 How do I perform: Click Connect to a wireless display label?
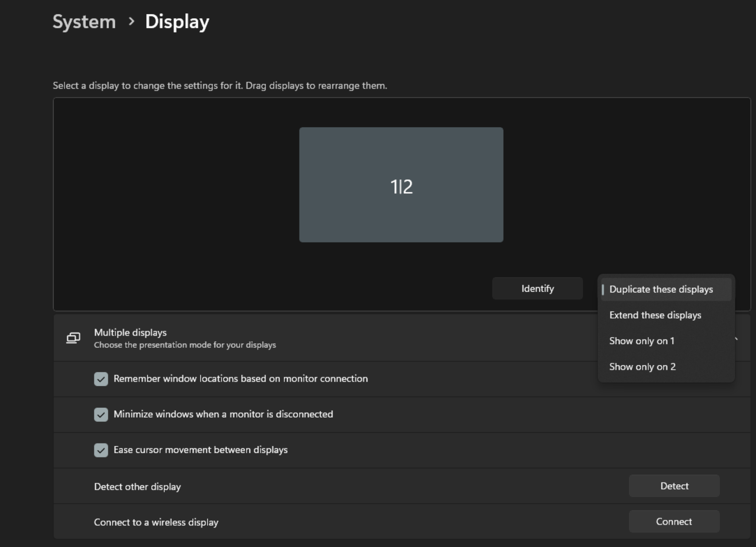click(156, 522)
